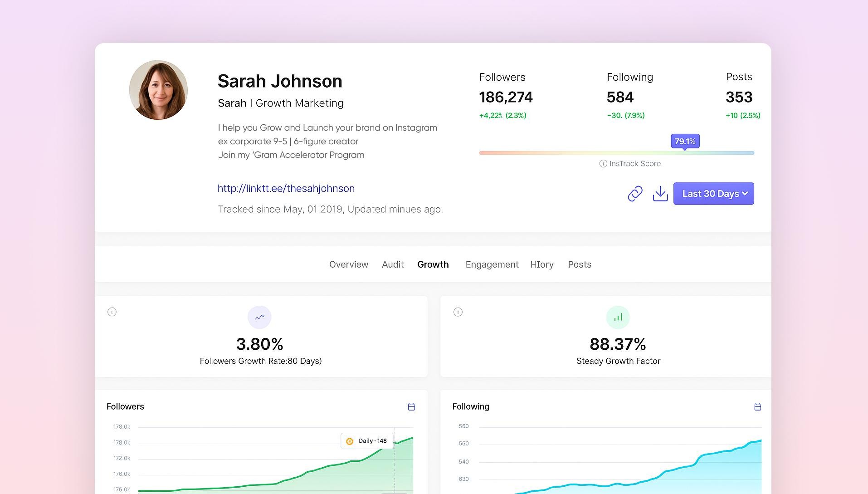
Task: Click the bar chart icon above 88.37%
Action: [x=618, y=317]
